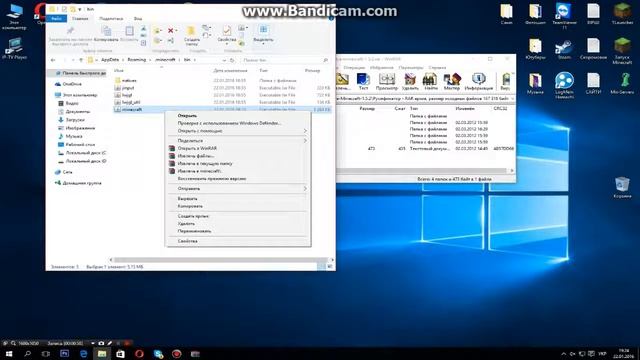Select Локальный диск (C:) in sidebar
Image resolution: width=640 pixels, height=360 pixels.
pos(86,153)
